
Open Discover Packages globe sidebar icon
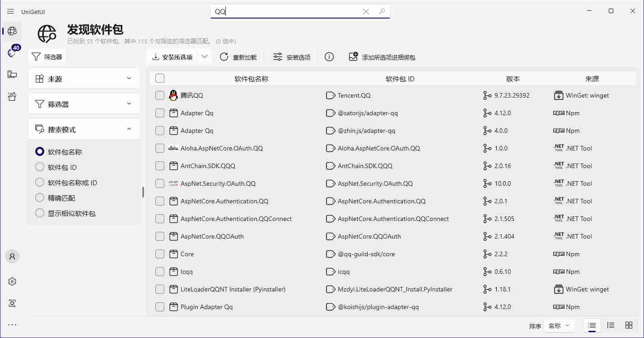(x=12, y=31)
